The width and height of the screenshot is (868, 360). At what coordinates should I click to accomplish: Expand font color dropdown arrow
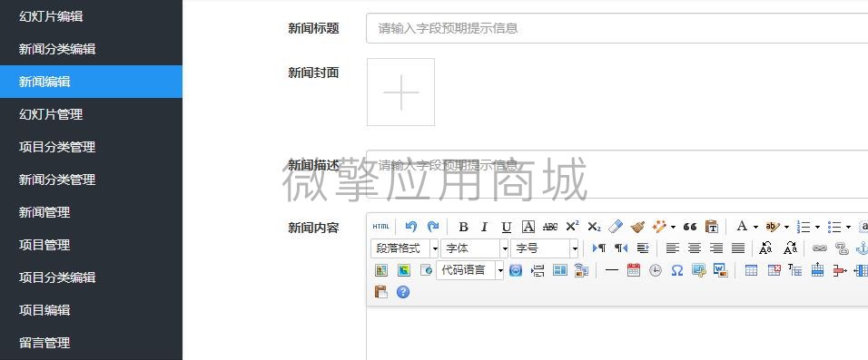[755, 227]
